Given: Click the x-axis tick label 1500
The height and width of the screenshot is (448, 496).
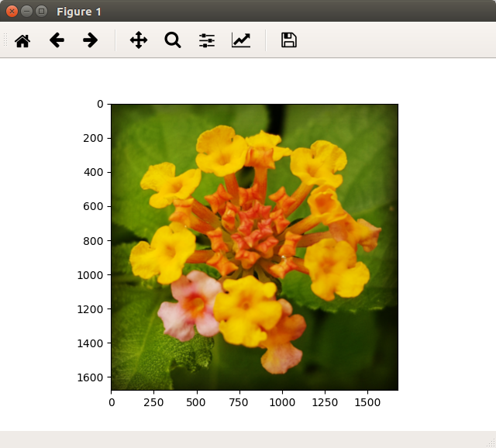Looking at the screenshot, I should [367, 402].
